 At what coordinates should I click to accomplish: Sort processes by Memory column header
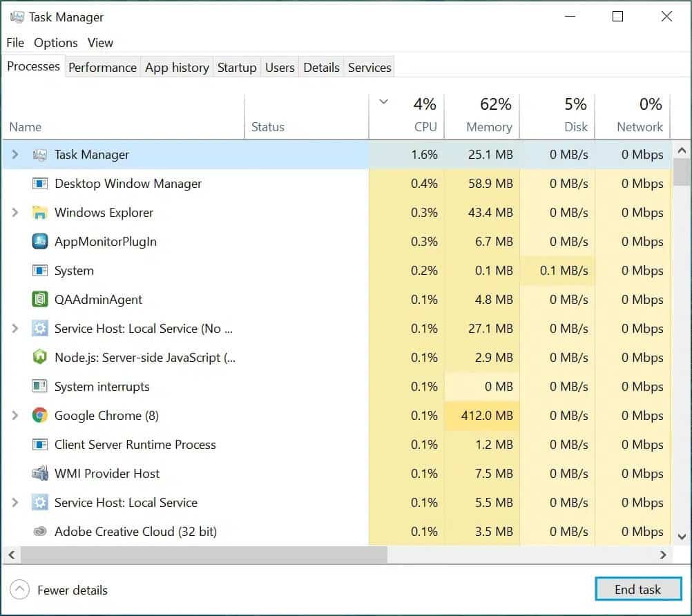(489, 127)
